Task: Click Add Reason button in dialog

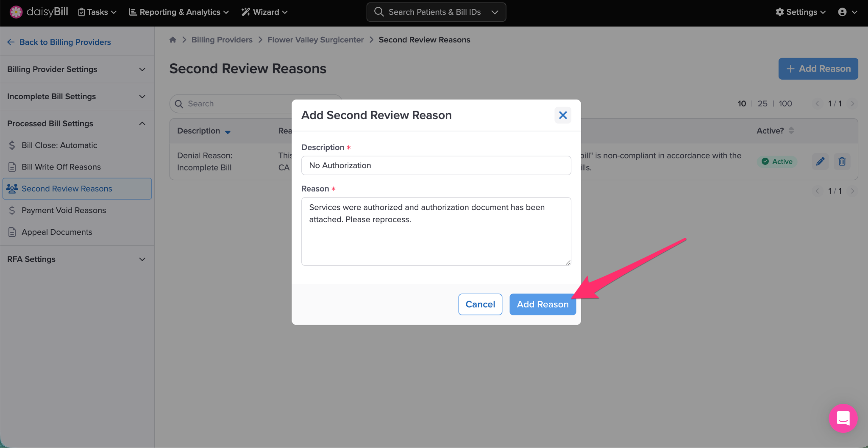Action: pyautogui.click(x=542, y=304)
